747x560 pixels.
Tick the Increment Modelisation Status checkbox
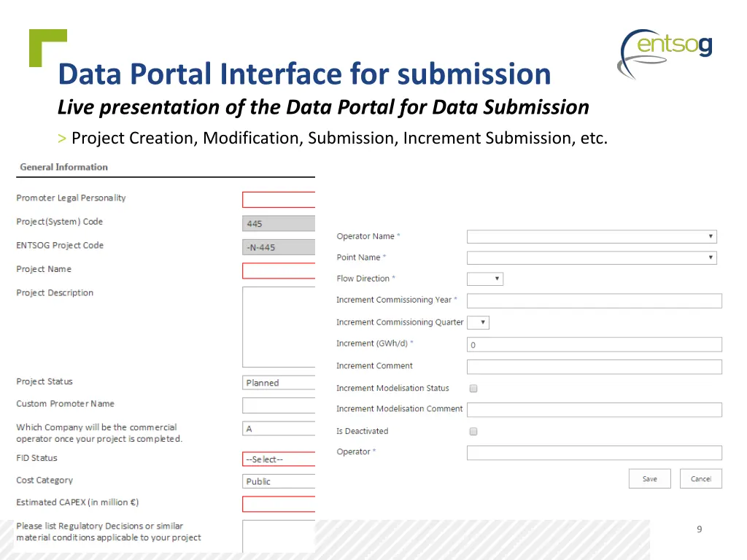(x=473, y=389)
